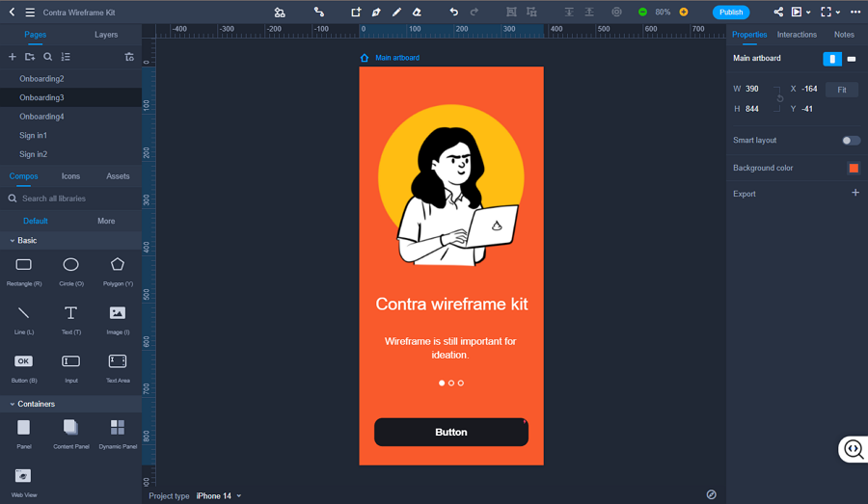This screenshot has height=504, width=868.
Task: Zoom in with the orange plus button
Action: click(x=684, y=13)
